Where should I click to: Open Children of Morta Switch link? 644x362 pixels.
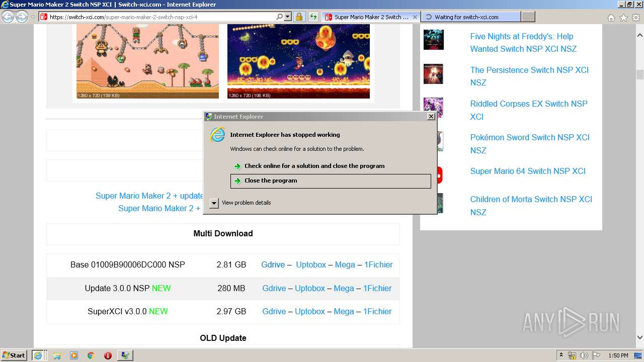531,206
